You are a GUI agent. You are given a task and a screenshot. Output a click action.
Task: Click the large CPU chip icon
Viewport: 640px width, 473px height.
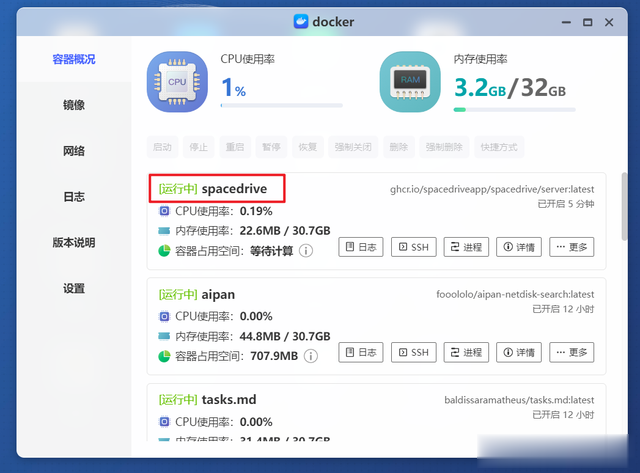click(177, 82)
